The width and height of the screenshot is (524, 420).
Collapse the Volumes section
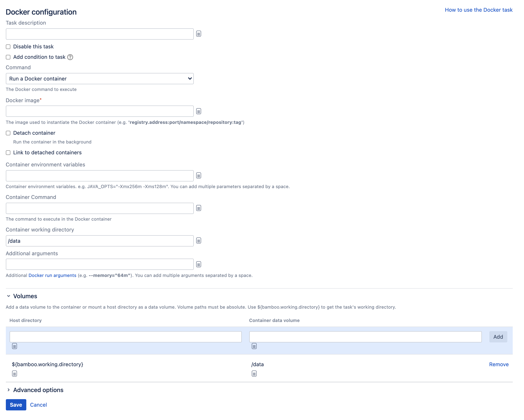pyautogui.click(x=9, y=296)
